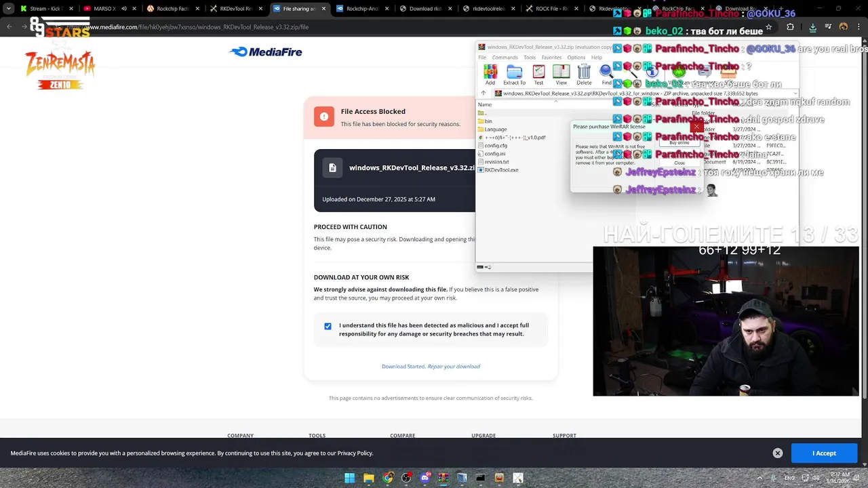Click the Repair your download link
The height and width of the screenshot is (488, 868).
coord(454,366)
